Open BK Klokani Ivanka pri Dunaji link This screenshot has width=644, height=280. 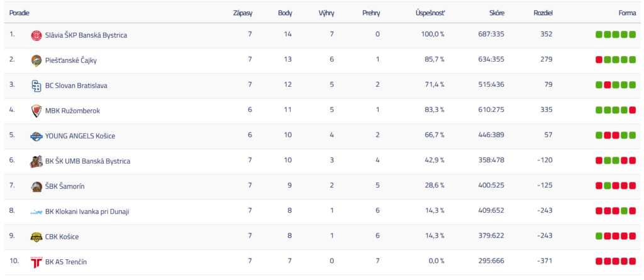(87, 211)
